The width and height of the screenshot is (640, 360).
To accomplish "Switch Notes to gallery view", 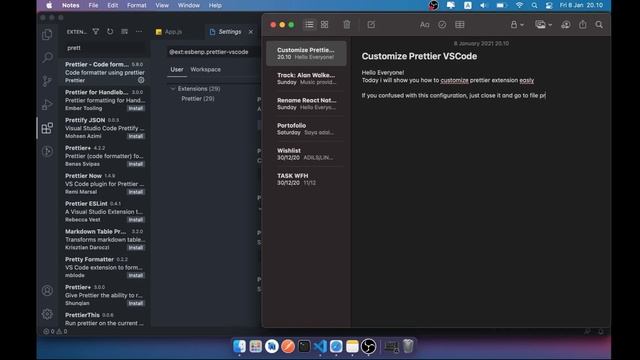I will [324, 24].
